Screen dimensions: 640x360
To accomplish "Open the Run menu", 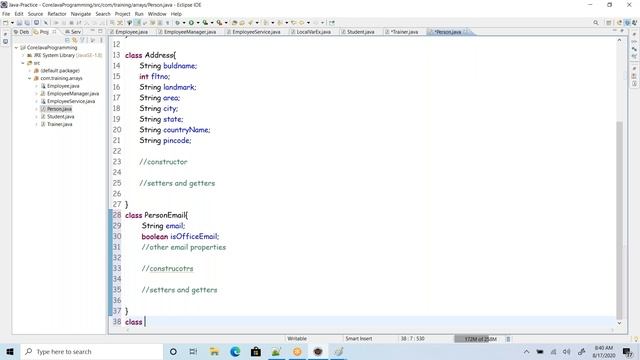I will pyautogui.click(x=139, y=14).
